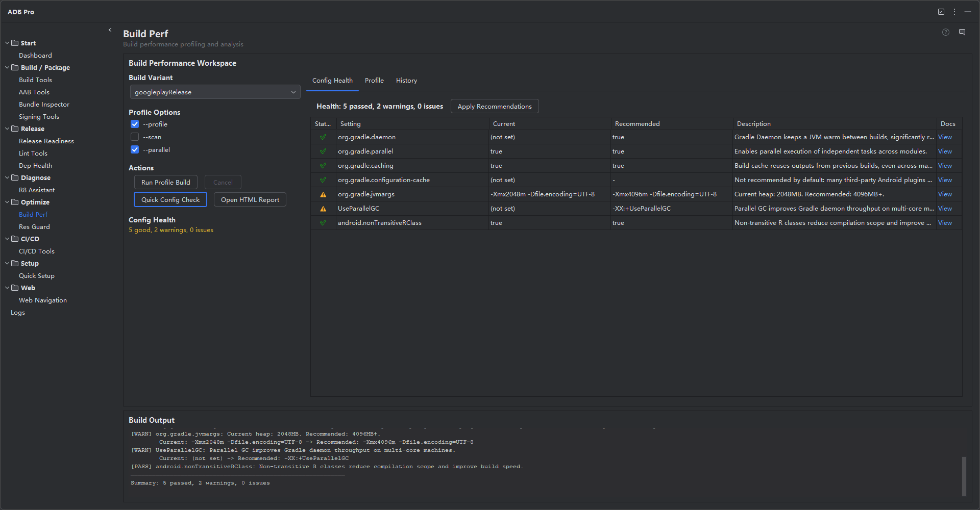Click the Build / Package folder icon

(15, 67)
